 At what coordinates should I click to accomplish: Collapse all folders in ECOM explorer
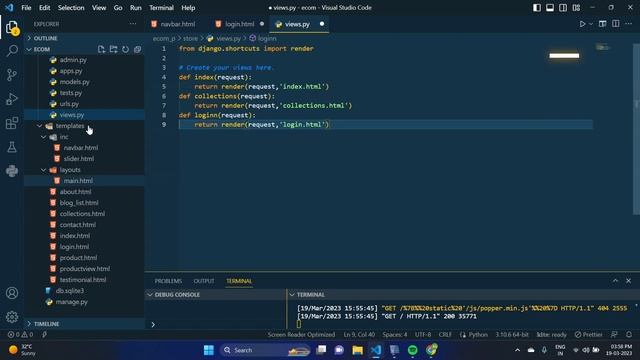[138, 49]
